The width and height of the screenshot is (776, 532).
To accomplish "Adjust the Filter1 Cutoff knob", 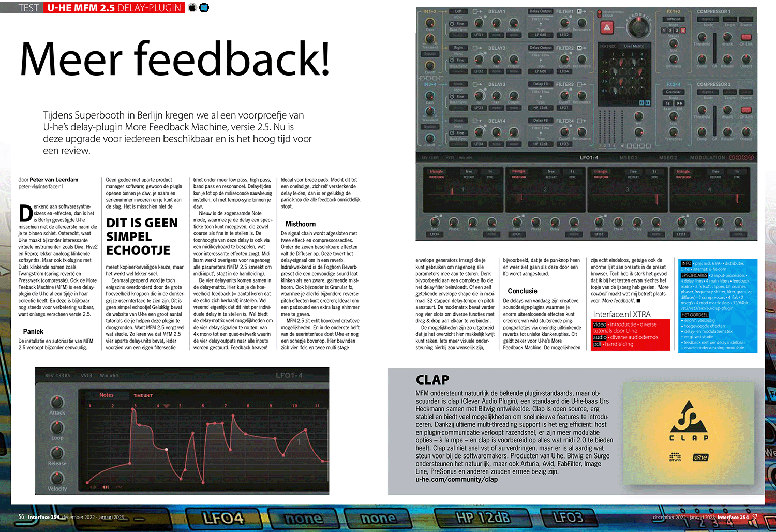I will (564, 22).
